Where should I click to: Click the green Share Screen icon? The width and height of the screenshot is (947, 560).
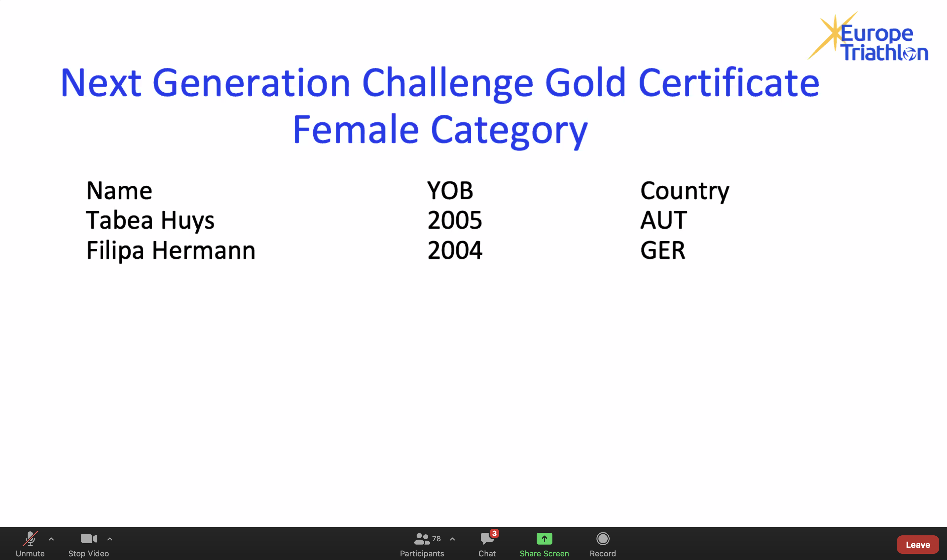coord(544,539)
